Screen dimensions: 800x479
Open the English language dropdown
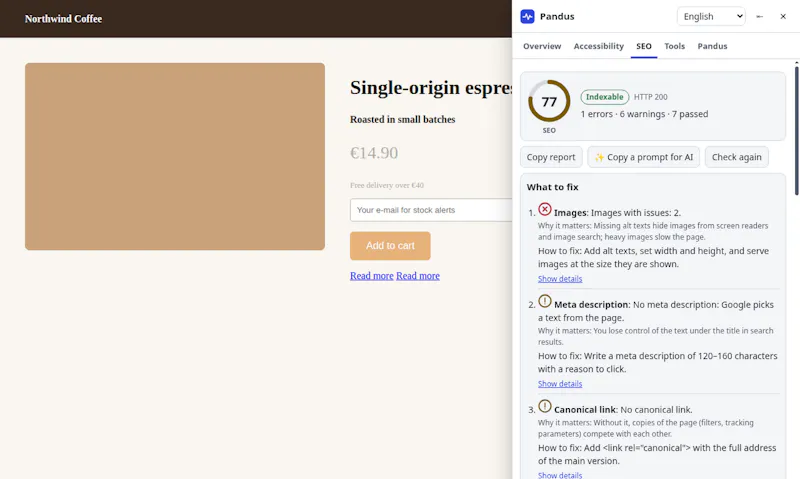coord(711,16)
